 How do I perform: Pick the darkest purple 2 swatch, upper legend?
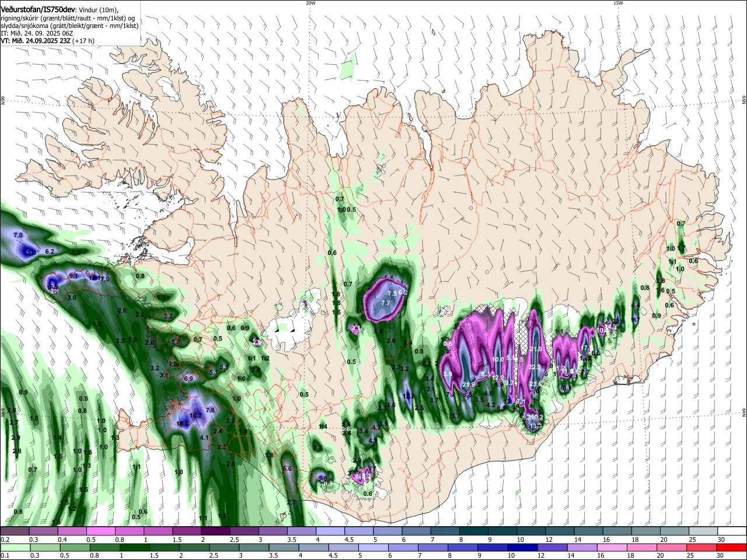(x=215, y=531)
